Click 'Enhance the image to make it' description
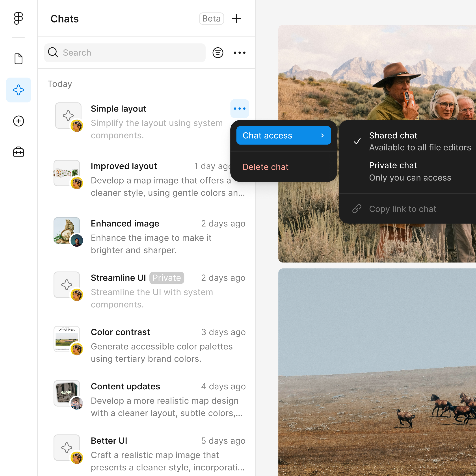This screenshot has width=476, height=476. [151, 238]
